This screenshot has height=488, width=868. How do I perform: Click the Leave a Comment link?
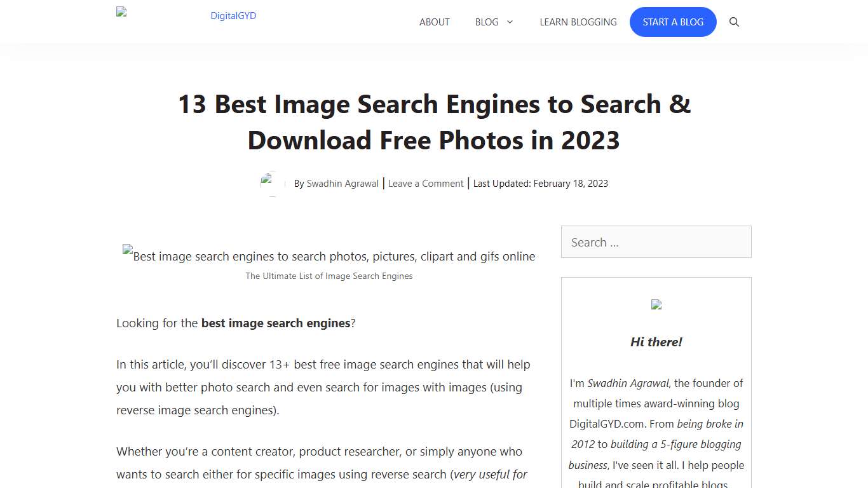click(x=426, y=183)
